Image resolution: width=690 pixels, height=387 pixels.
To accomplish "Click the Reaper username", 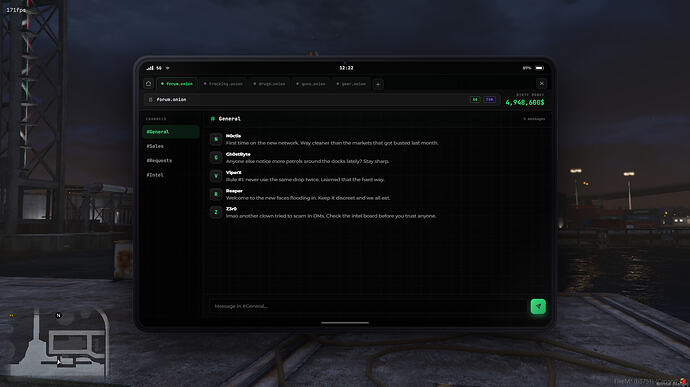I will coord(234,191).
